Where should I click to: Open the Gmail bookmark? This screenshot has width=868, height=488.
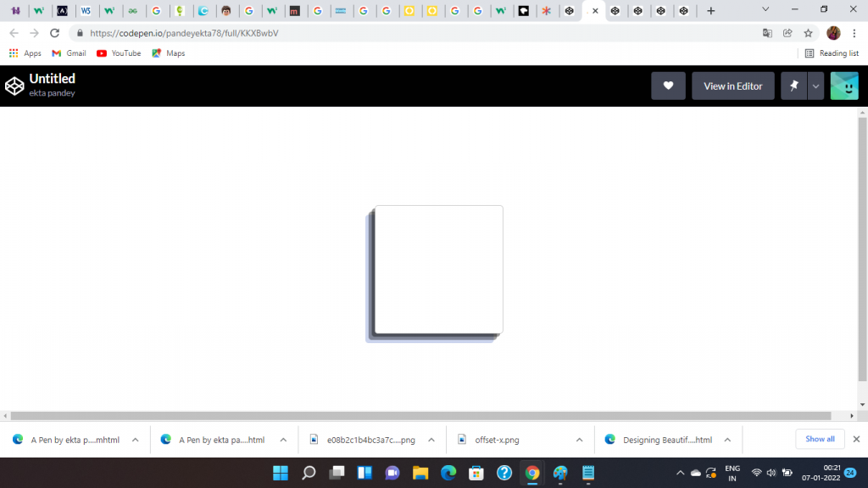[x=69, y=53]
